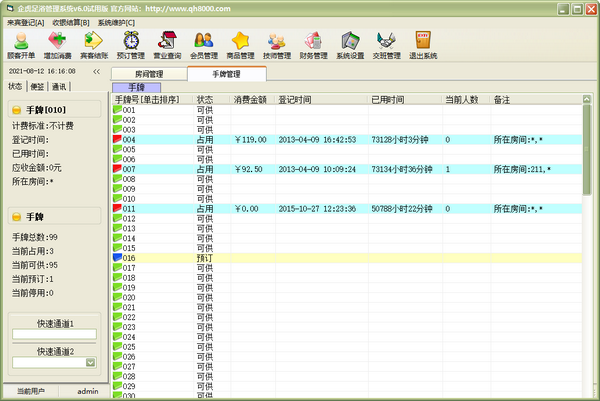Click the 快速通道1 input field

(54, 334)
